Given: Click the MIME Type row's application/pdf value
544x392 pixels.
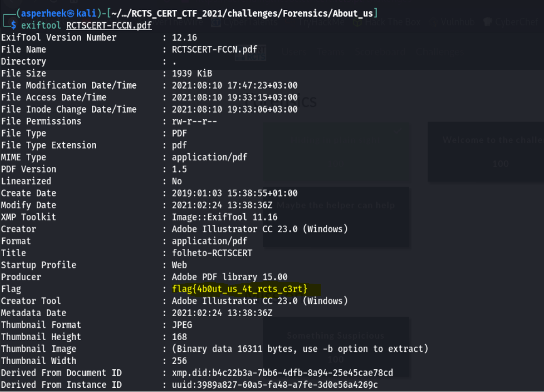Looking at the screenshot, I should (210, 157).
